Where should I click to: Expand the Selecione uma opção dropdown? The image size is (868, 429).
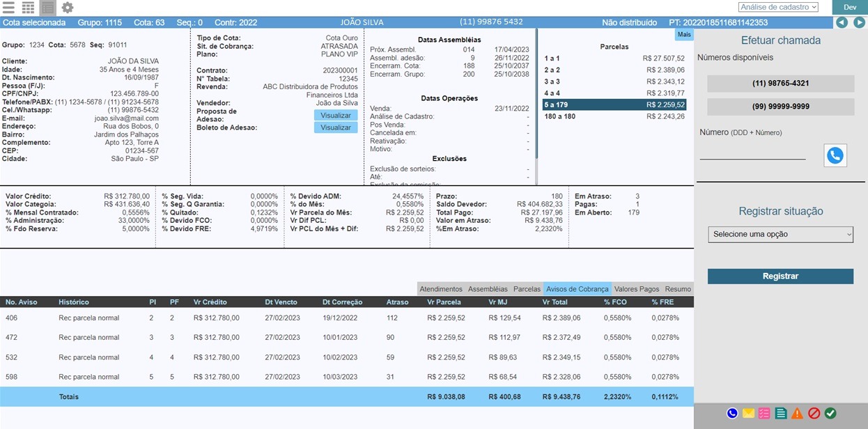point(780,235)
